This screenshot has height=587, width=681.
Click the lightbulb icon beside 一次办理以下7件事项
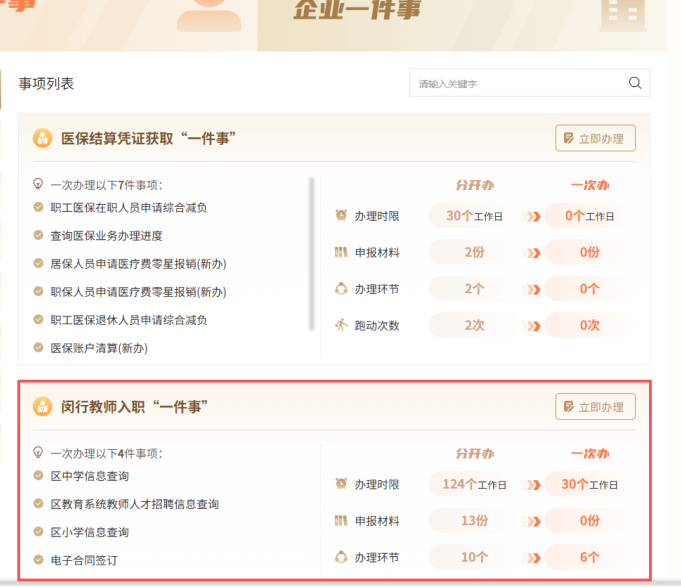[x=39, y=184]
